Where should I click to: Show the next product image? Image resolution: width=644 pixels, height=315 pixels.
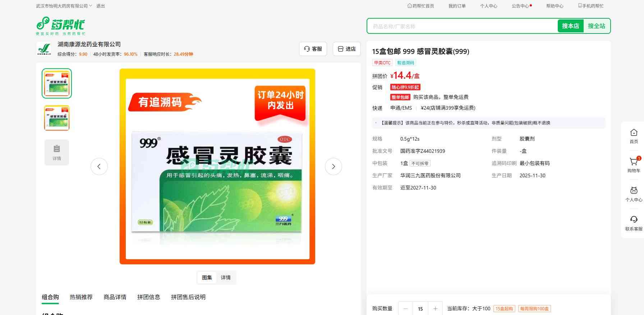[333, 166]
